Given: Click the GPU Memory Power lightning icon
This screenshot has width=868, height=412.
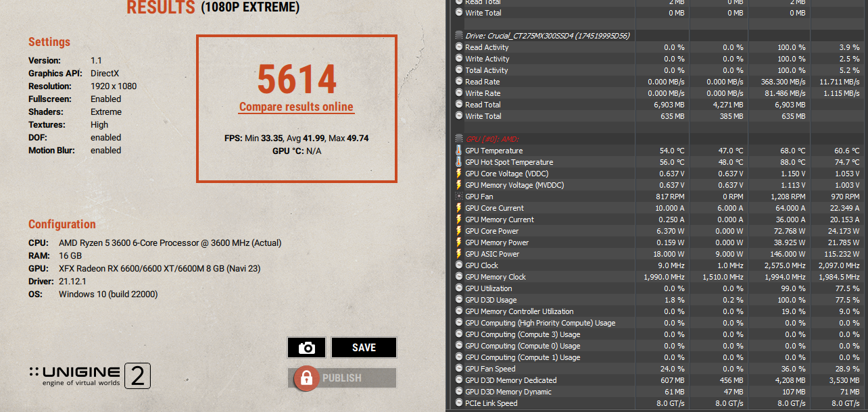Looking at the screenshot, I should point(459,242).
